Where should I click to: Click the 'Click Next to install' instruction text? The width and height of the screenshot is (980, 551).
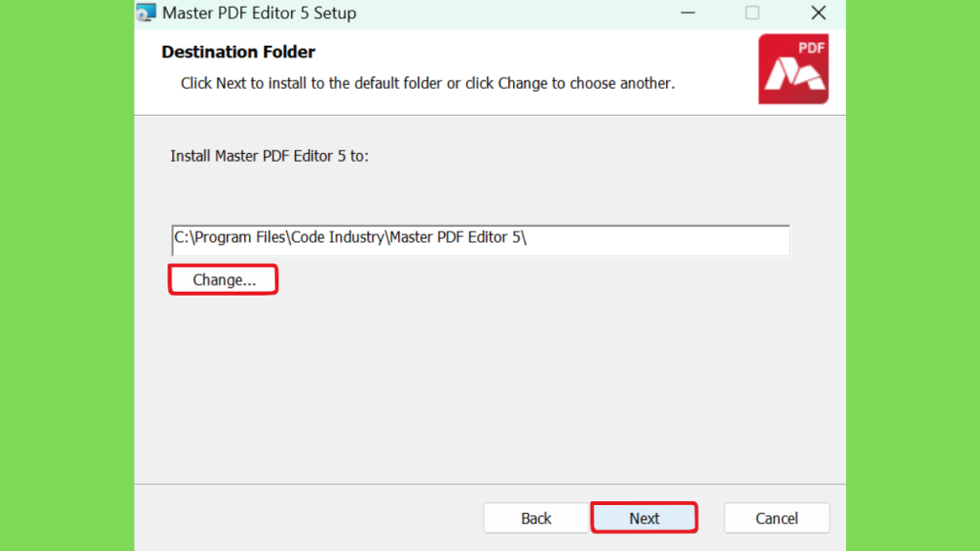pos(428,84)
